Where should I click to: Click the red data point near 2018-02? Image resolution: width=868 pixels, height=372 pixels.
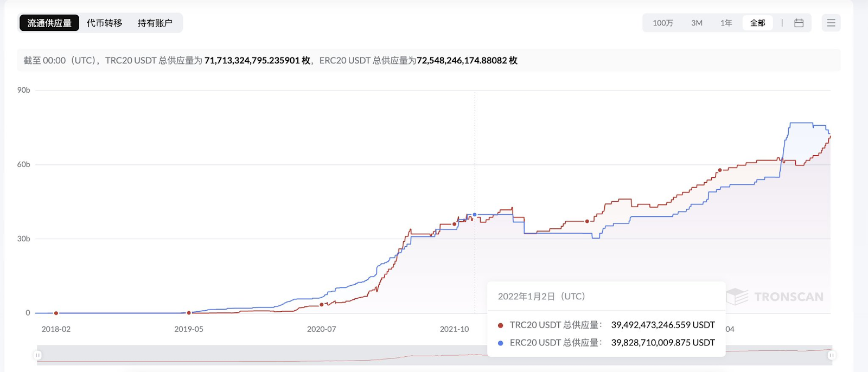click(56, 313)
